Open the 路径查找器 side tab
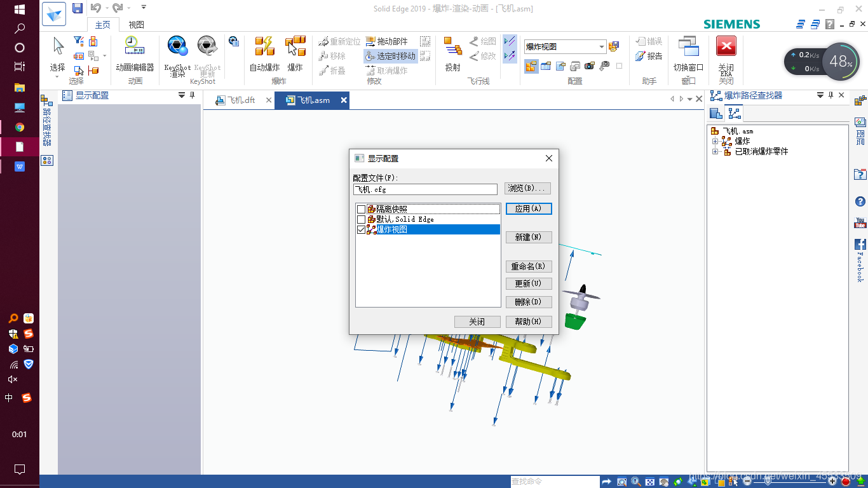The height and width of the screenshot is (488, 868). coord(47,121)
